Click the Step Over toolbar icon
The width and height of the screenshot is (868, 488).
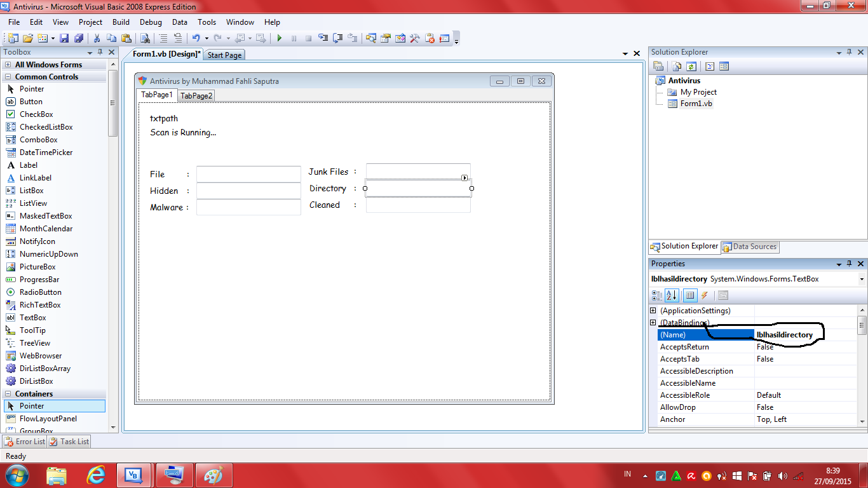click(338, 38)
